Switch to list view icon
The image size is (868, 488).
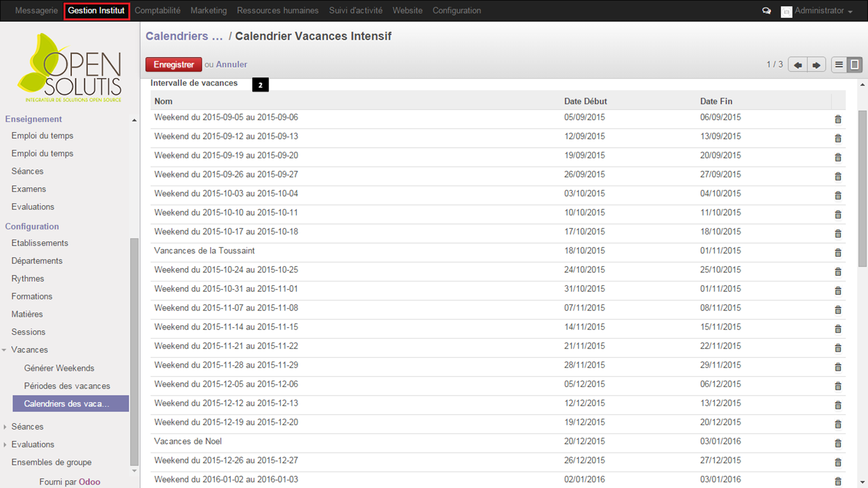(x=839, y=64)
